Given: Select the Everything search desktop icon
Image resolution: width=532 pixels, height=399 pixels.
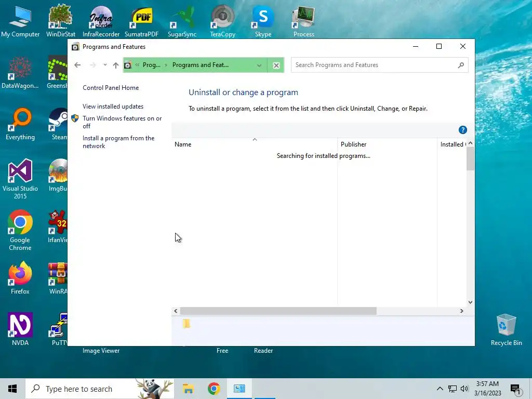Looking at the screenshot, I should tap(20, 124).
